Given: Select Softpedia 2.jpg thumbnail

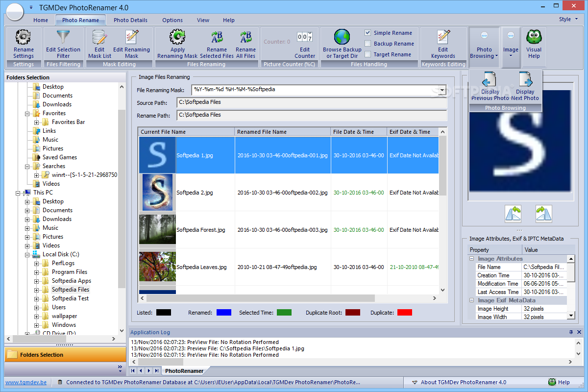Looking at the screenshot, I should coord(157,193).
